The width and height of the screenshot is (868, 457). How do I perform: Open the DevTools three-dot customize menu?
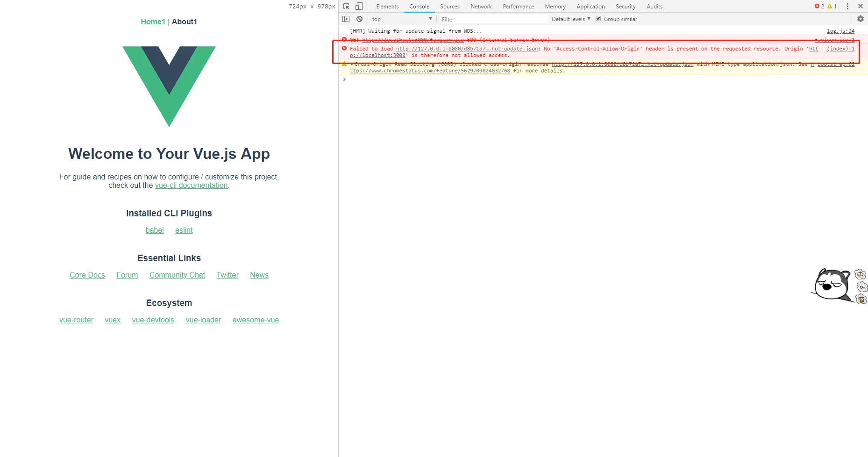pyautogui.click(x=847, y=7)
